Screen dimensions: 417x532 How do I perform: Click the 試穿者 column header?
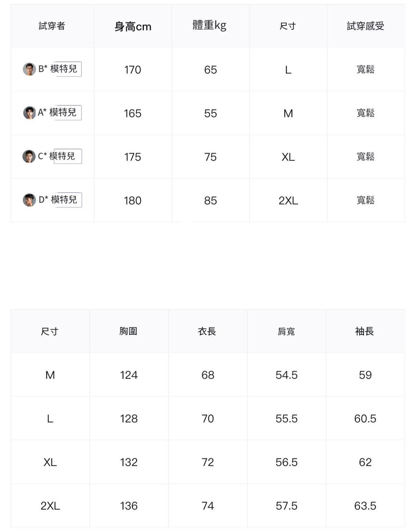tap(52, 26)
